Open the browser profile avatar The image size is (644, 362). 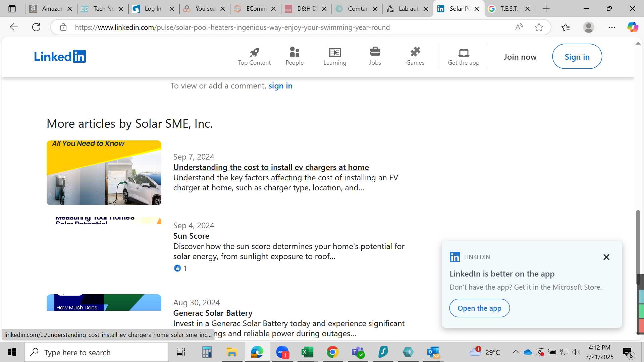coord(589,27)
